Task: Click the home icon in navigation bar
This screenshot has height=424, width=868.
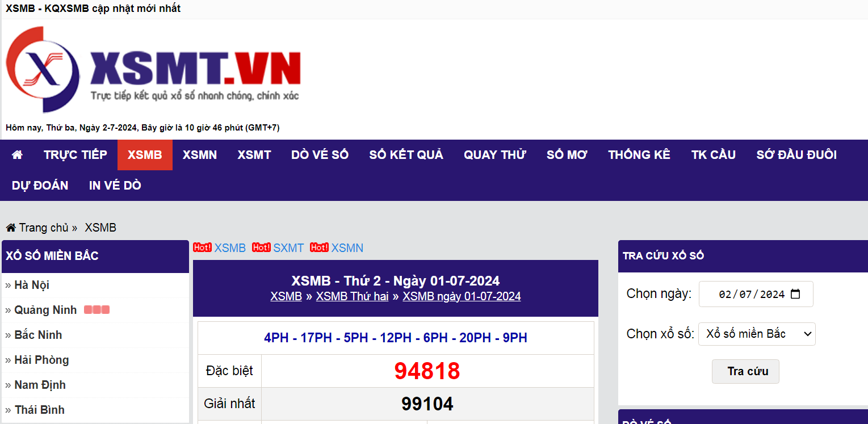Action: pyautogui.click(x=17, y=155)
